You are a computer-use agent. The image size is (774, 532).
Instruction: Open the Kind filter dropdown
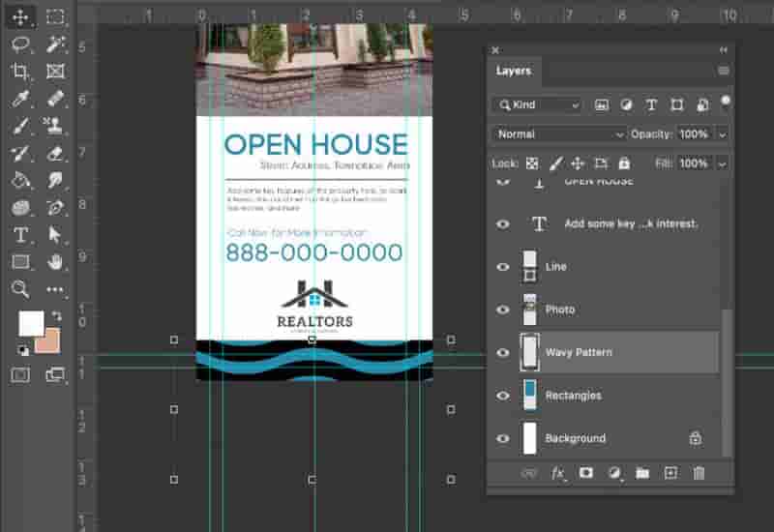[538, 104]
